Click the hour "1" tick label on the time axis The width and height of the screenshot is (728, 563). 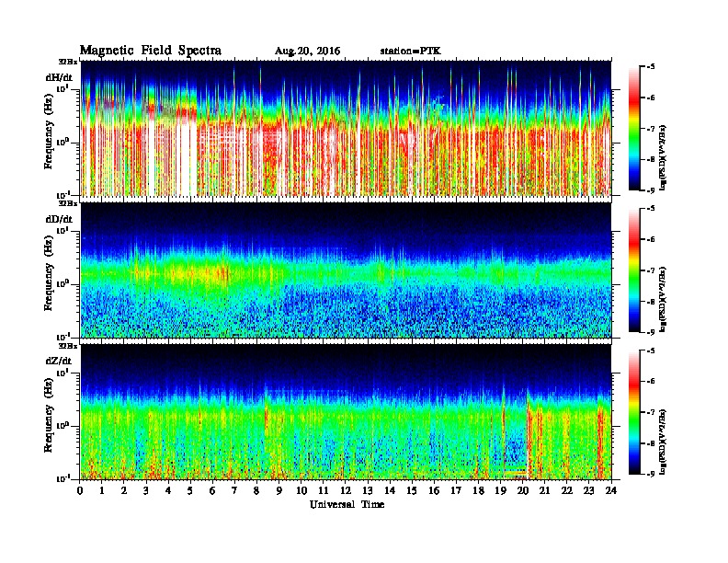click(102, 490)
